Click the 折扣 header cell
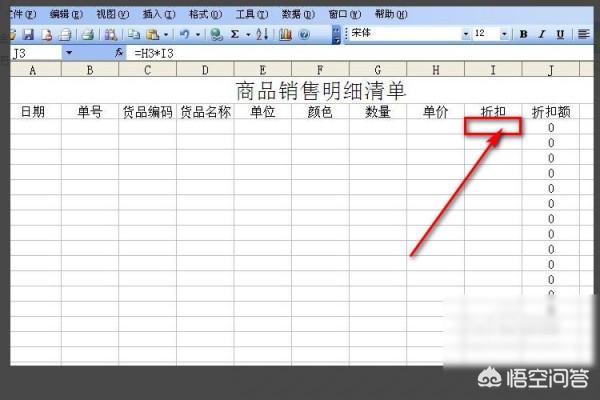 pyautogui.click(x=493, y=112)
